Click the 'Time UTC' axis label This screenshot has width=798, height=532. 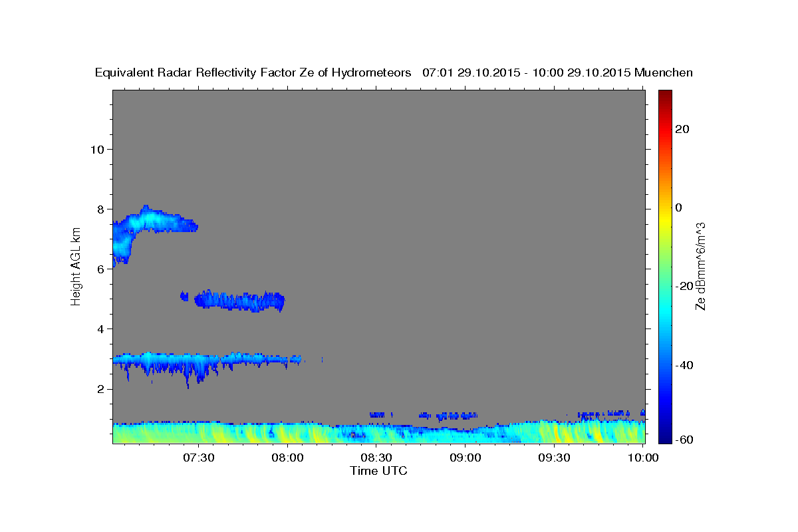click(x=378, y=471)
